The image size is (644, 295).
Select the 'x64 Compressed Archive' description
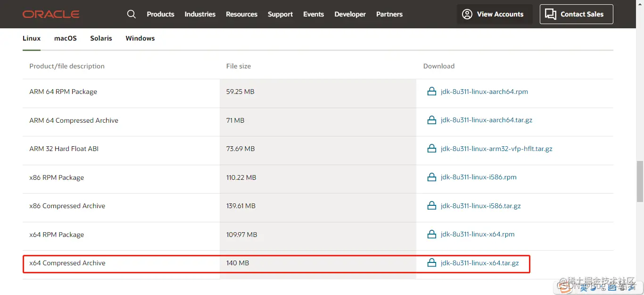(x=67, y=263)
